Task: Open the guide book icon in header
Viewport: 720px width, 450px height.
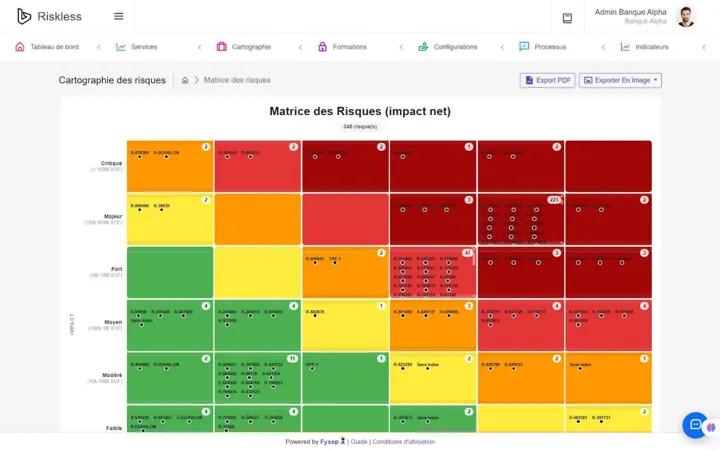Action: pyautogui.click(x=567, y=18)
